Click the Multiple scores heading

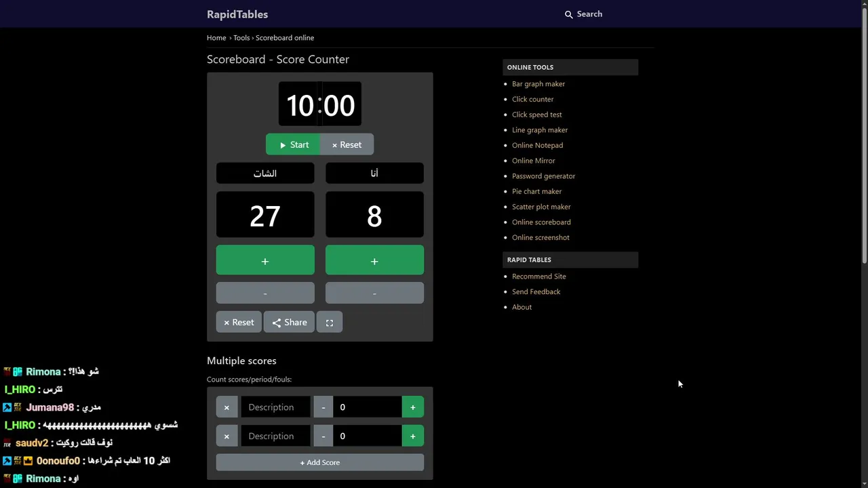[x=241, y=361]
